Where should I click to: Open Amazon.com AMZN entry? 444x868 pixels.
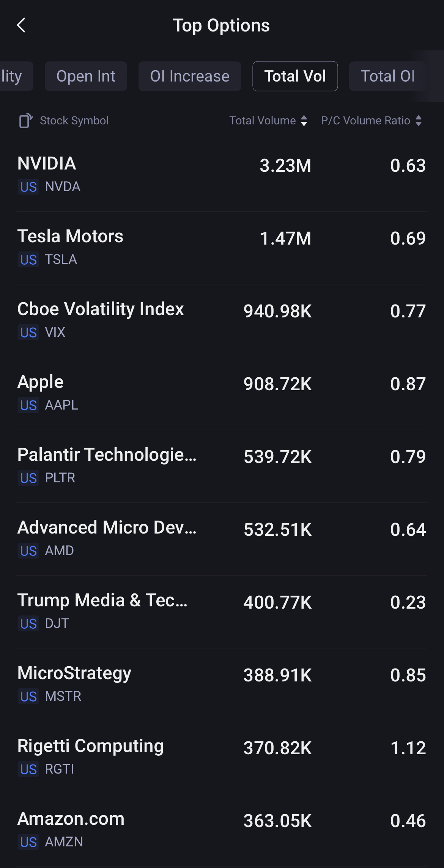pyautogui.click(x=222, y=830)
